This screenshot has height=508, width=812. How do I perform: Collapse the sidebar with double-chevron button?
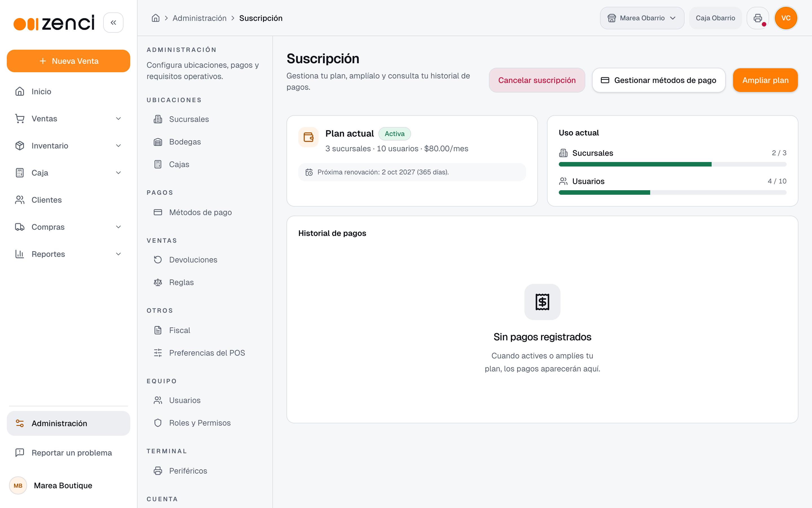coord(113,23)
